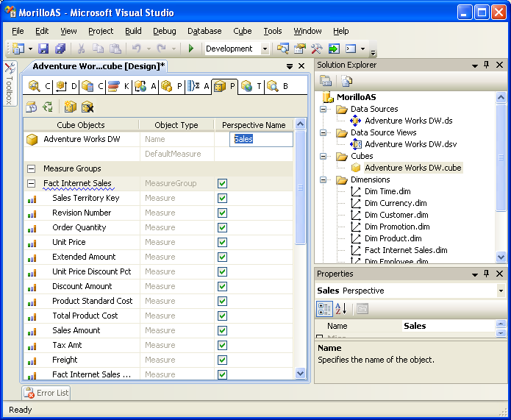The height and width of the screenshot is (420, 511).
Task: Pin the Solution Explorer panel
Action: tap(486, 65)
